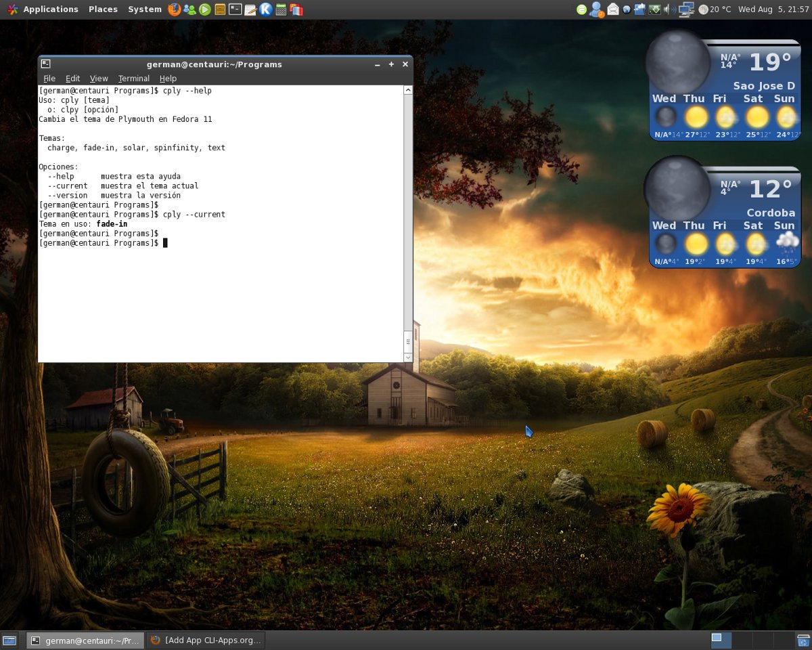Click the Sao Jose D weather widget moon icon
The width and height of the screenshot is (812, 650).
pyautogui.click(x=677, y=62)
